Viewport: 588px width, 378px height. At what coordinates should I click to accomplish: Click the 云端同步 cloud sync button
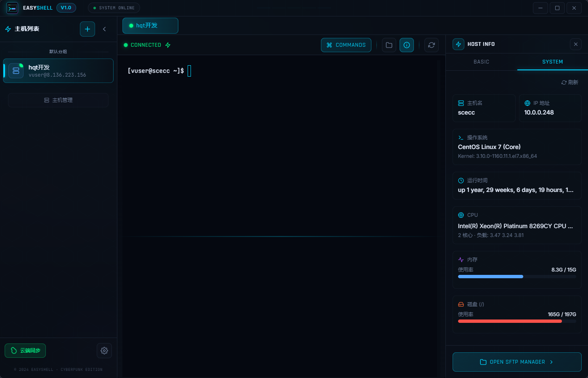tap(25, 351)
